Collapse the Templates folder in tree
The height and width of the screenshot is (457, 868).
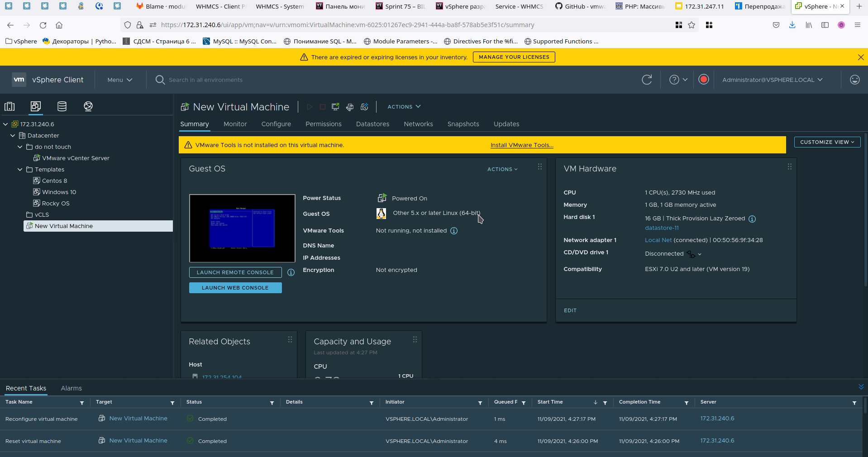click(20, 170)
